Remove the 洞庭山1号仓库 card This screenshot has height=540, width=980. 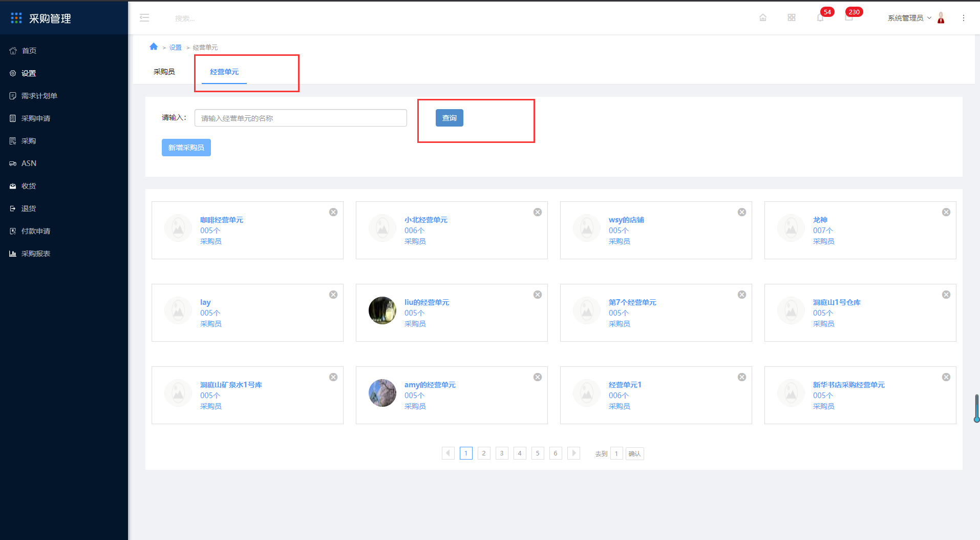(x=946, y=295)
